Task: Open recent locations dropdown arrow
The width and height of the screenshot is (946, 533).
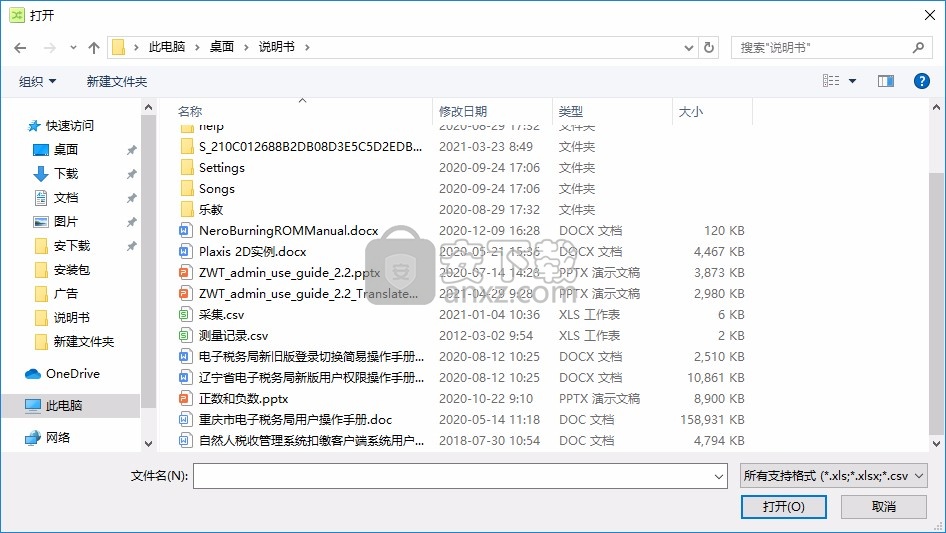Action: 73,47
